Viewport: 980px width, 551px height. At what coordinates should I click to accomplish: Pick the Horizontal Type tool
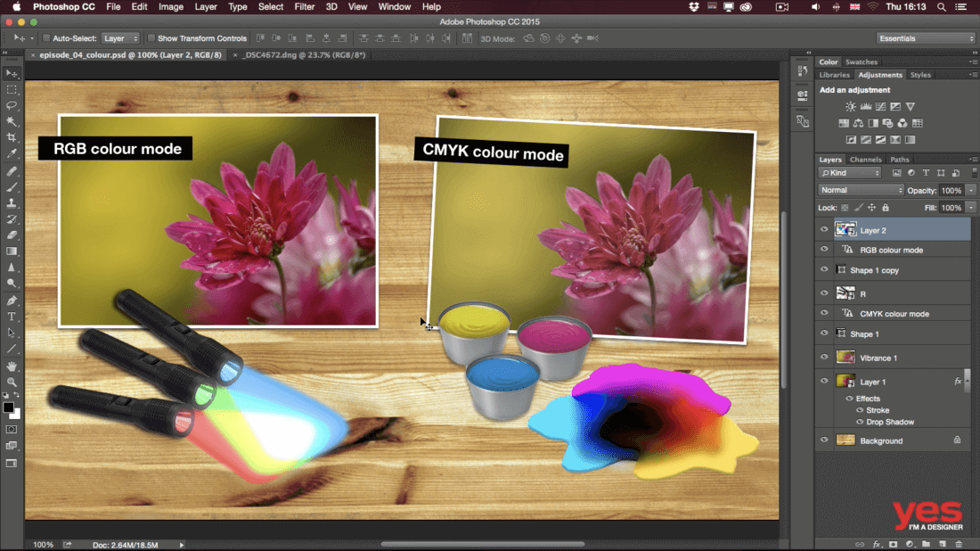[12, 317]
